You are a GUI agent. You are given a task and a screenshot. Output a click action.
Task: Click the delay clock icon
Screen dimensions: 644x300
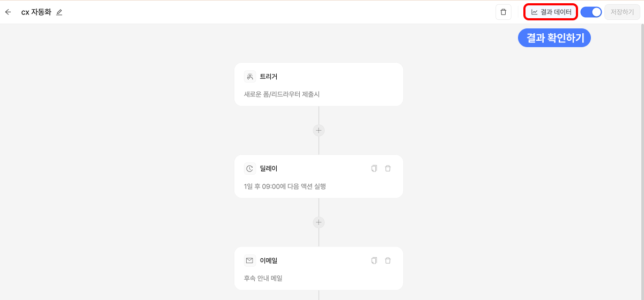click(250, 169)
